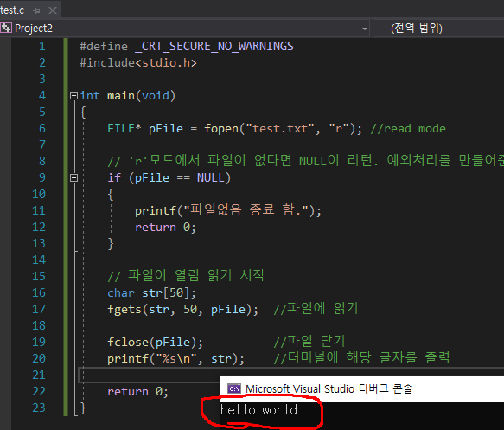Image resolution: width=504 pixels, height=430 pixels.
Task: Click the fgets(str, 50, pFile) call
Action: coord(182,310)
